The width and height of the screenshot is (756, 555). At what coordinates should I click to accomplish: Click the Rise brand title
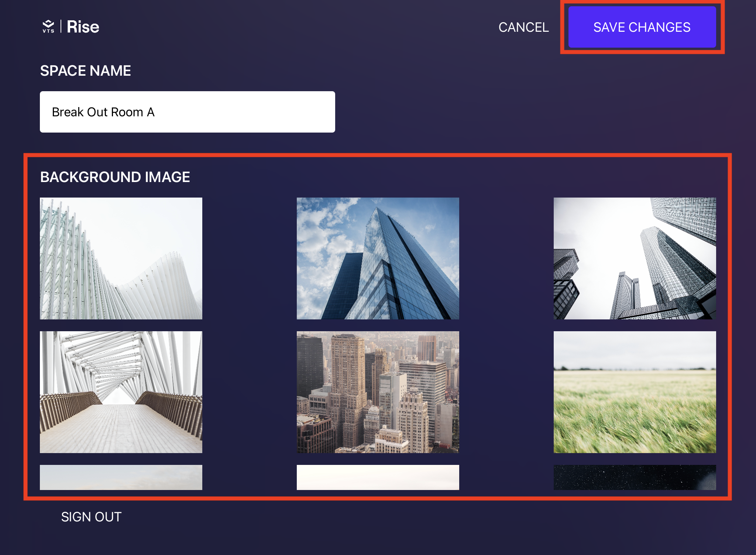(x=83, y=27)
